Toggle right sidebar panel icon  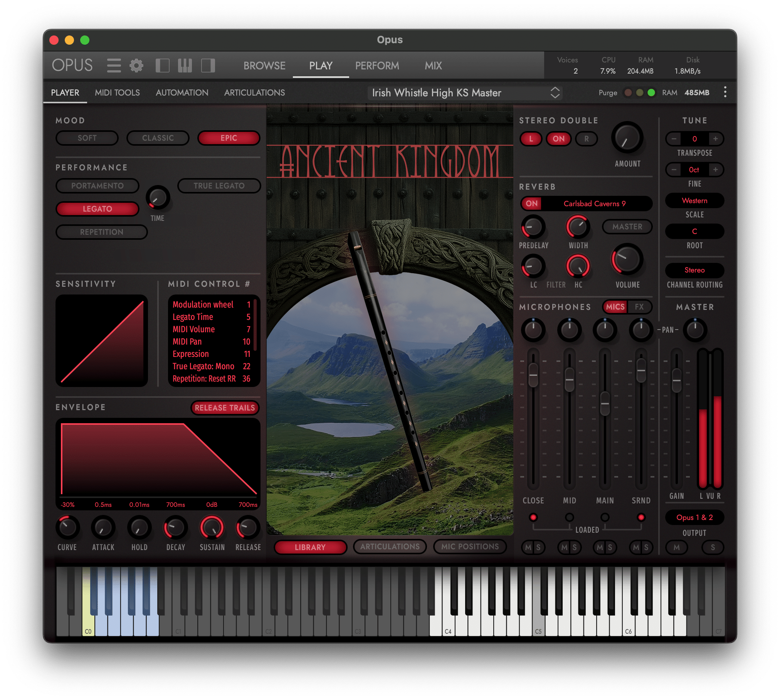(208, 66)
